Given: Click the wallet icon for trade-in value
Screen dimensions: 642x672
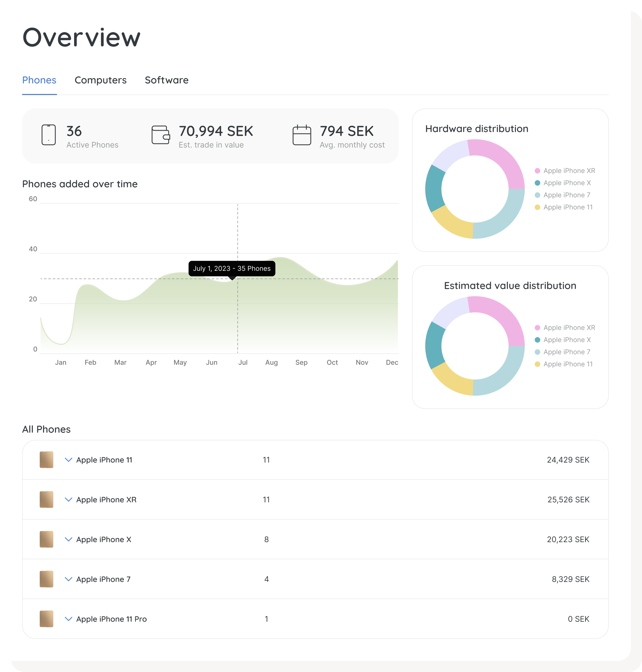Looking at the screenshot, I should tap(161, 135).
